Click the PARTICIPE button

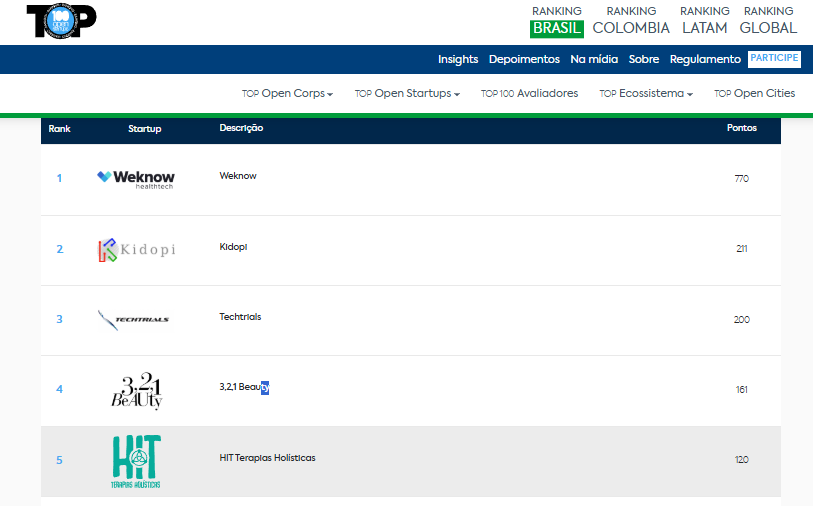774,59
